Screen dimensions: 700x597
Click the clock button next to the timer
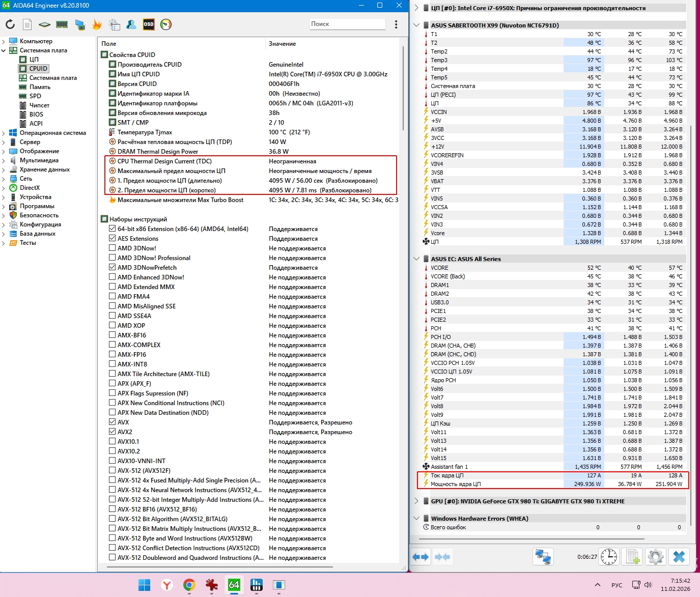coord(609,557)
